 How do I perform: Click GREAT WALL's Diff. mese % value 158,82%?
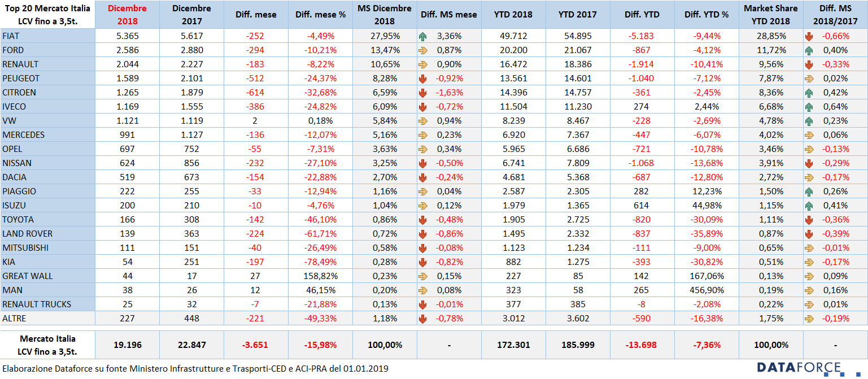[x=320, y=276]
